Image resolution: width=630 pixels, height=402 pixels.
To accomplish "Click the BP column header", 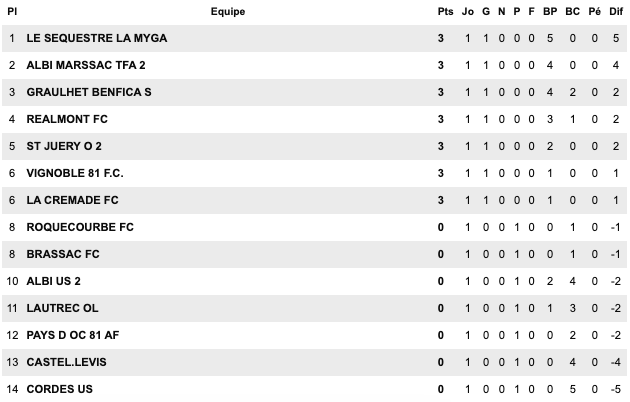I will click(549, 12).
